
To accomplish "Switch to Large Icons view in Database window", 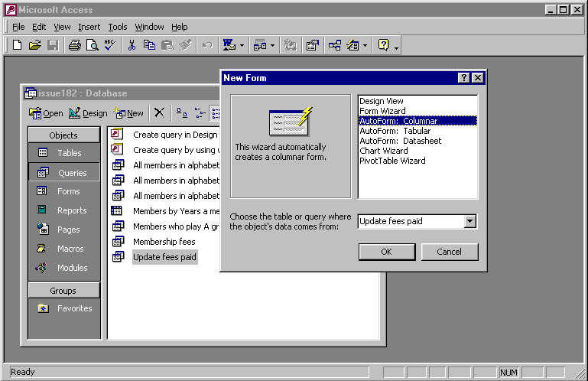I will point(182,112).
